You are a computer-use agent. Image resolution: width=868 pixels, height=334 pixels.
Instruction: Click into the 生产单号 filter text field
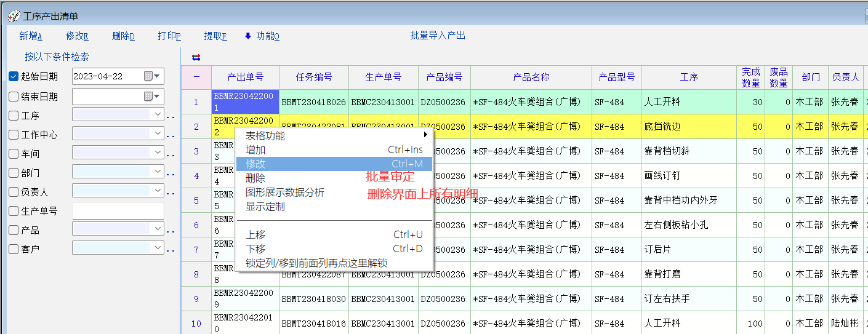pos(118,211)
